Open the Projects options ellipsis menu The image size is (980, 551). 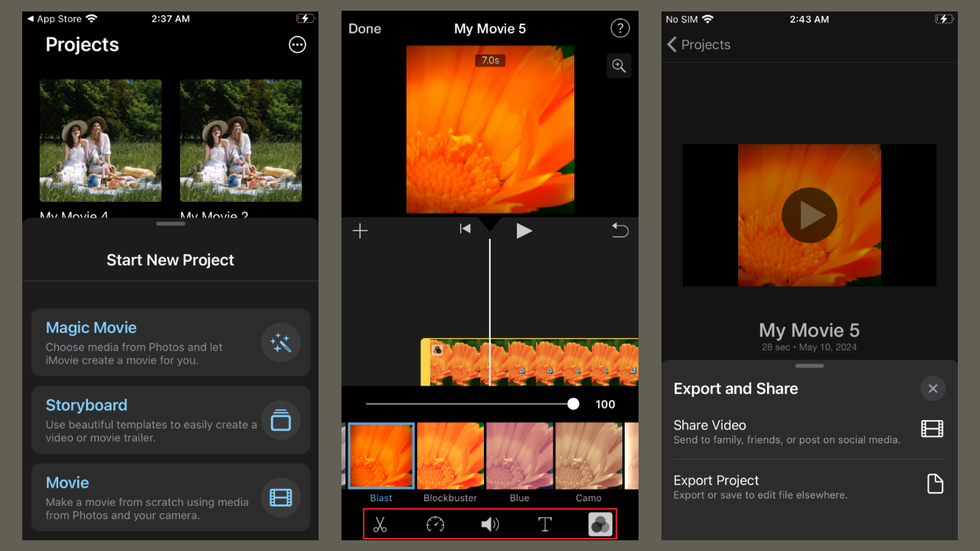[297, 44]
